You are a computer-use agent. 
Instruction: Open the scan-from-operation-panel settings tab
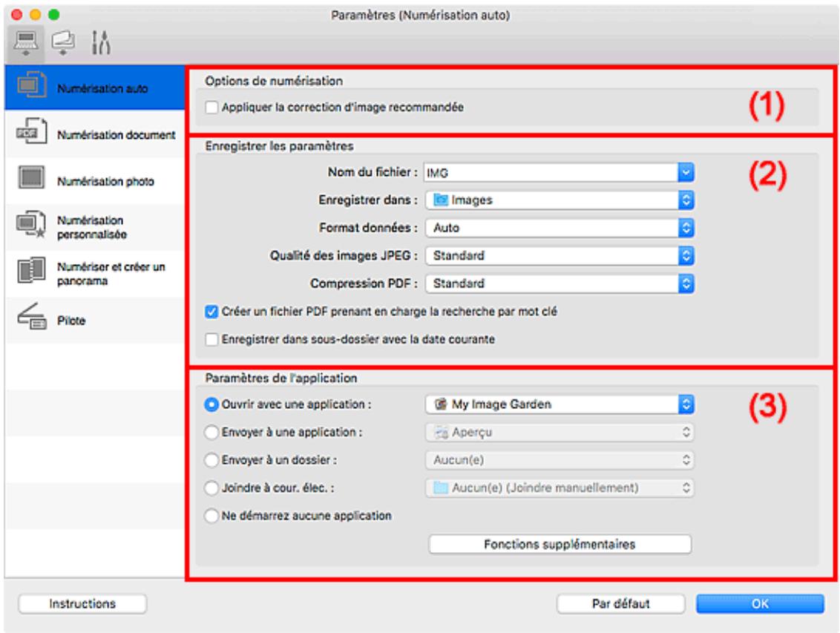pos(63,43)
